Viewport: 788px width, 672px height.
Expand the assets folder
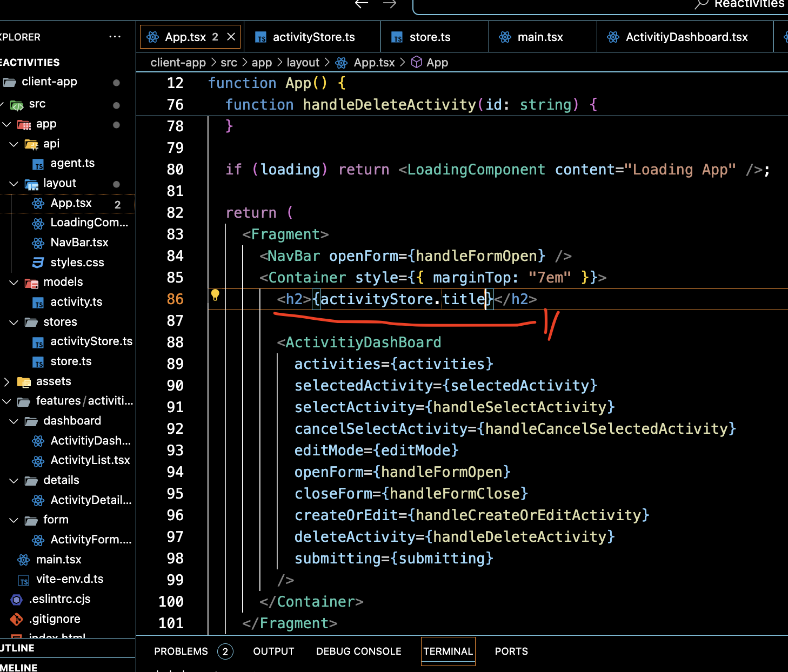coord(6,382)
